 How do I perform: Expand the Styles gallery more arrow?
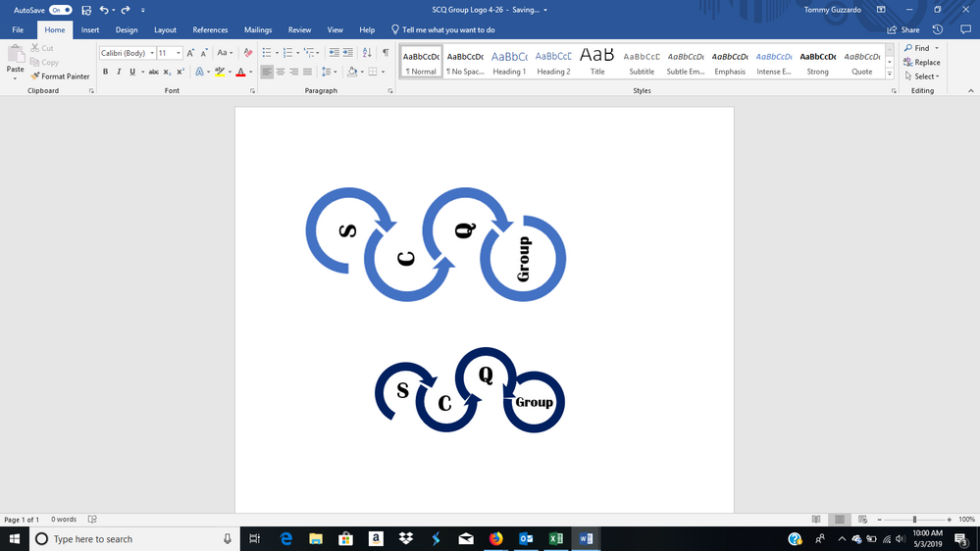pos(890,74)
